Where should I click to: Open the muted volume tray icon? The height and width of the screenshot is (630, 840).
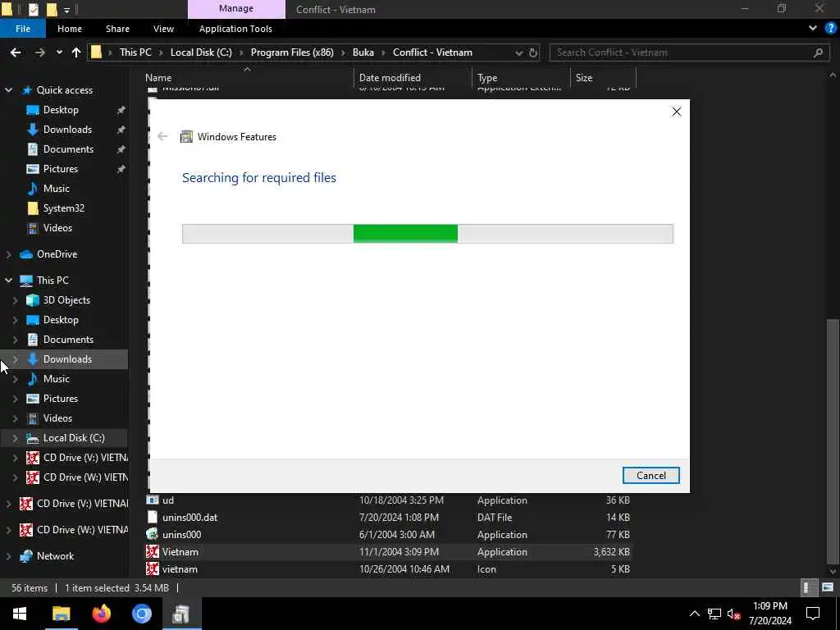[734, 614]
